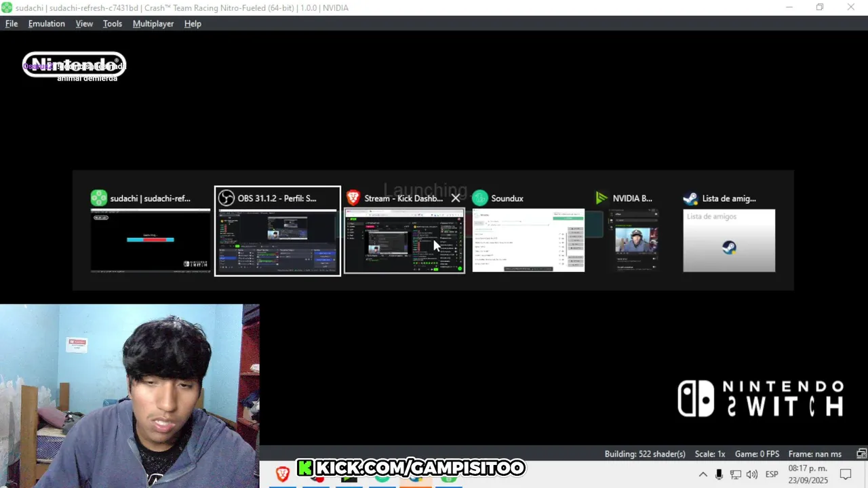Click the Steam icon beside Lista de amigos

click(x=690, y=198)
